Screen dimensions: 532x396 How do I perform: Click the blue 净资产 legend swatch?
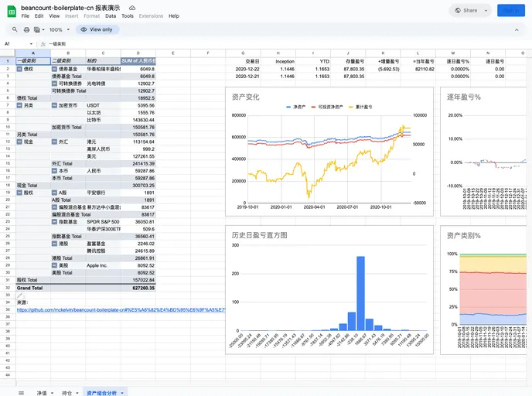coord(288,107)
